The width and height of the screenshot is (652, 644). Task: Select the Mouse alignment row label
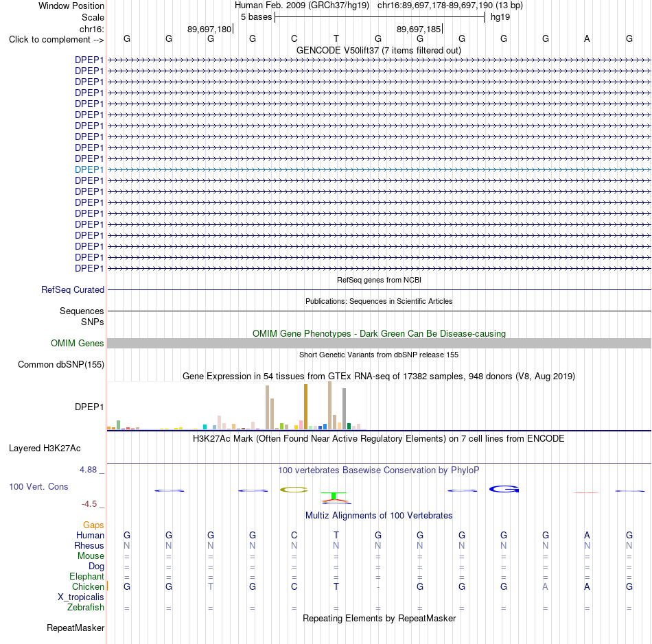(91, 556)
